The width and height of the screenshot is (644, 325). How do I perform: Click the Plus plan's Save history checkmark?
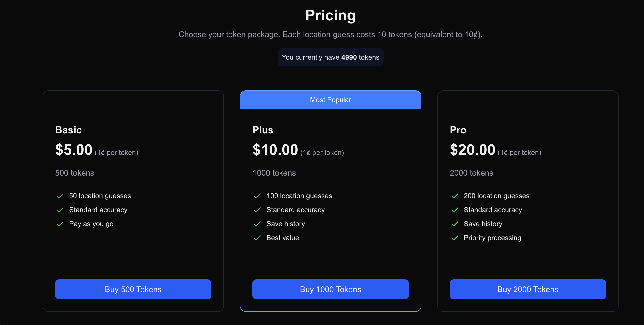[x=257, y=224]
